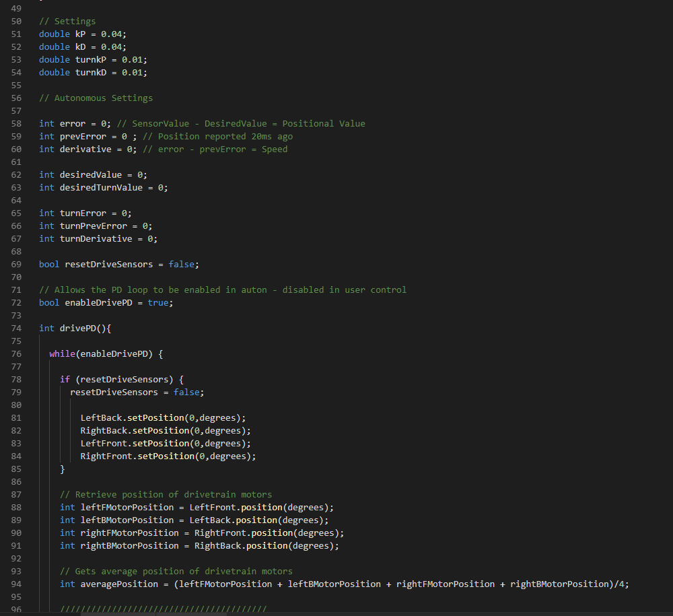Click the closing brace on line 85
The image size is (673, 616).
63,469
